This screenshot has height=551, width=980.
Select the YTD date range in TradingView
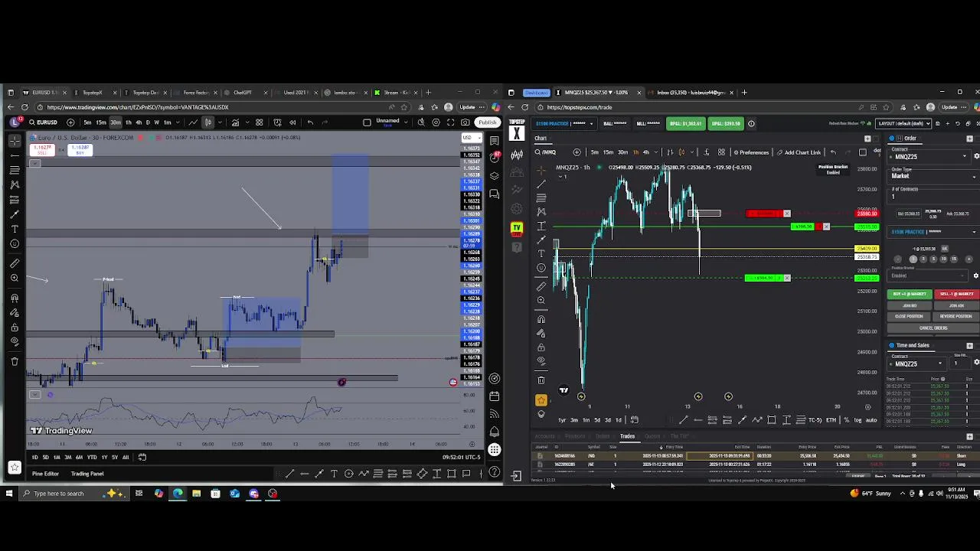click(92, 457)
